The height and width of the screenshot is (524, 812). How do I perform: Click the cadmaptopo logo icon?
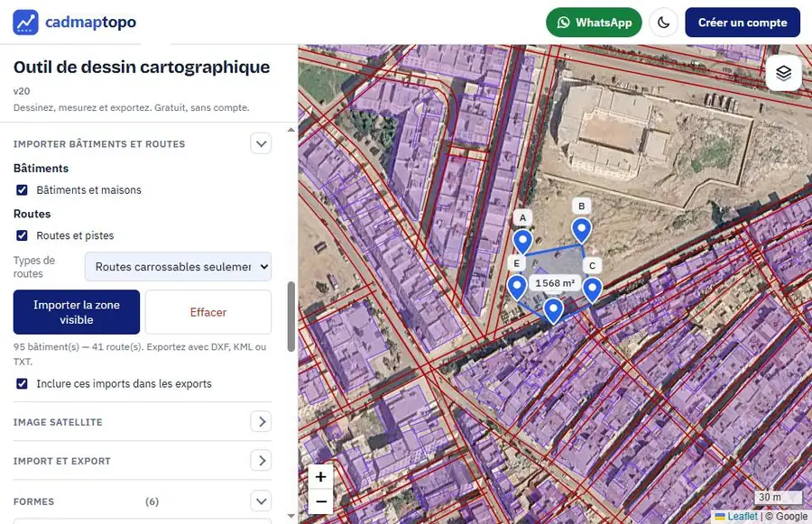click(25, 23)
